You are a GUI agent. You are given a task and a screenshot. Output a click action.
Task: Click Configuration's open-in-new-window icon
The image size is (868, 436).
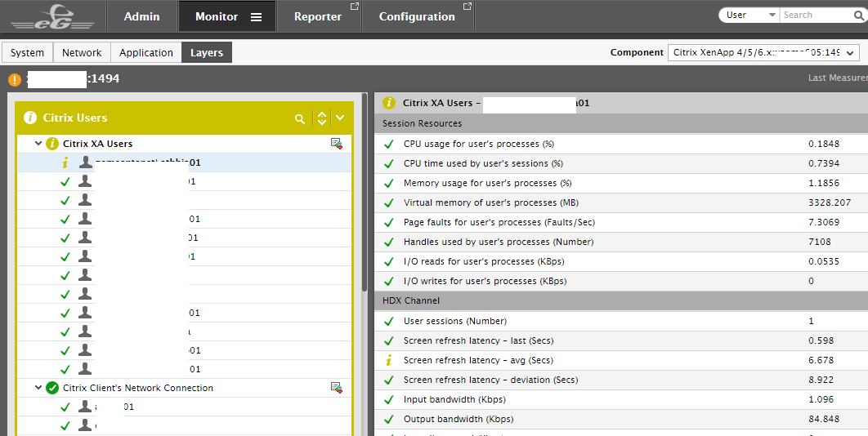468,6
